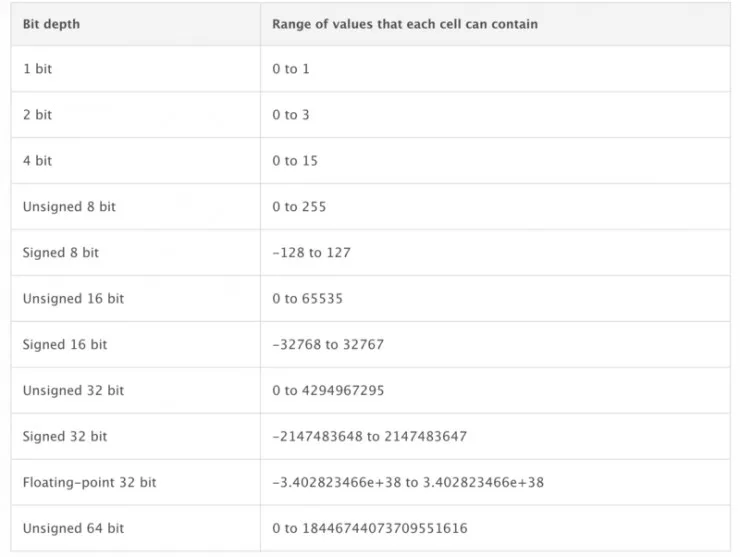Select the "Signed 32 bit" cell
740x557 pixels.
click(x=65, y=437)
